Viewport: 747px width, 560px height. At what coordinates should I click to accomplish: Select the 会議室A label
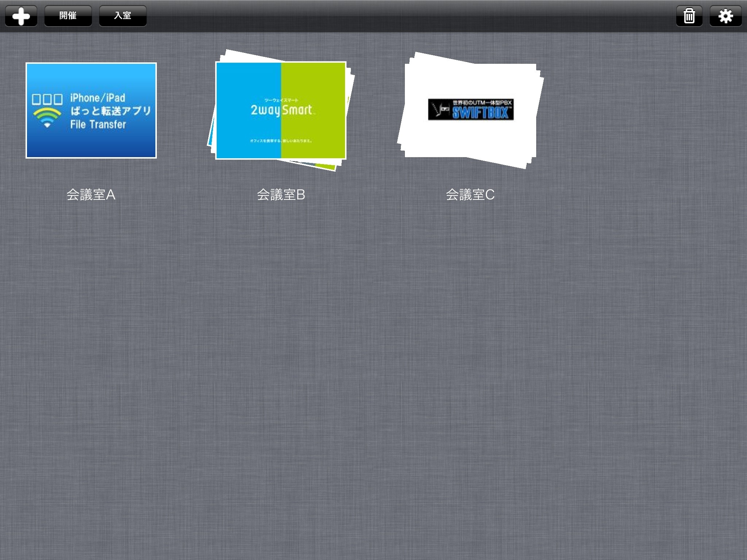(91, 195)
